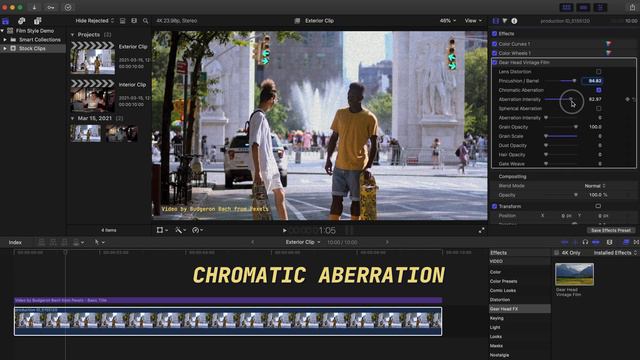Viewport: 640px width, 360px height.
Task: Open the viewer View dropdown
Action: click(473, 20)
